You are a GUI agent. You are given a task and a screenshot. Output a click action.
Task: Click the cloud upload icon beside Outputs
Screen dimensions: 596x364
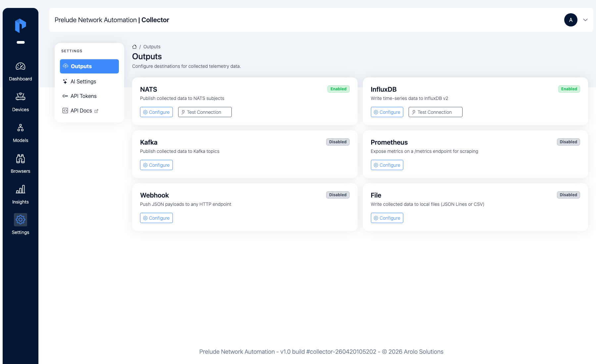pyautogui.click(x=66, y=66)
